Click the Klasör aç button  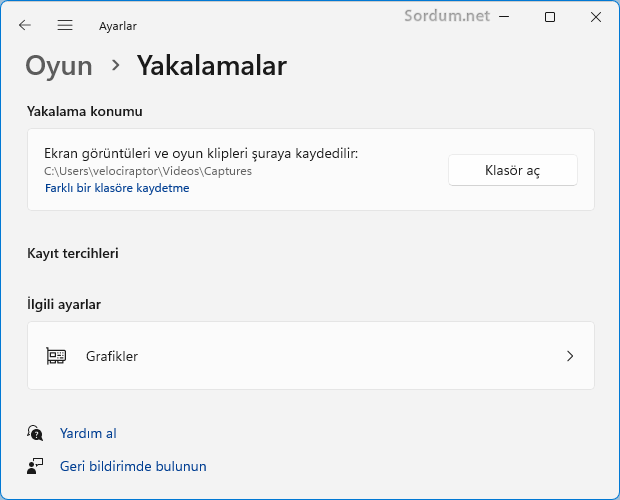click(x=512, y=170)
